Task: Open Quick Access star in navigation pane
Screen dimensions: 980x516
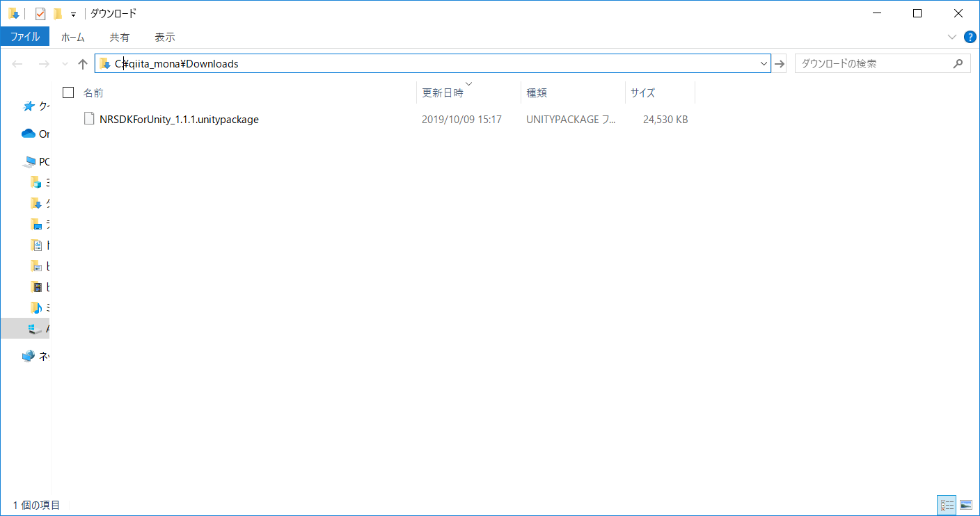Action: pyautogui.click(x=29, y=106)
